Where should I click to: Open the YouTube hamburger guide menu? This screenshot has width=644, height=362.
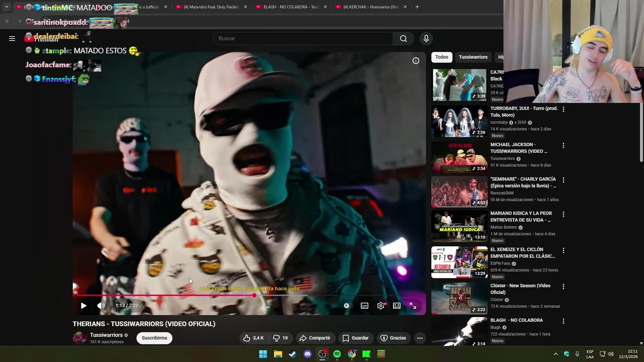click(12, 38)
